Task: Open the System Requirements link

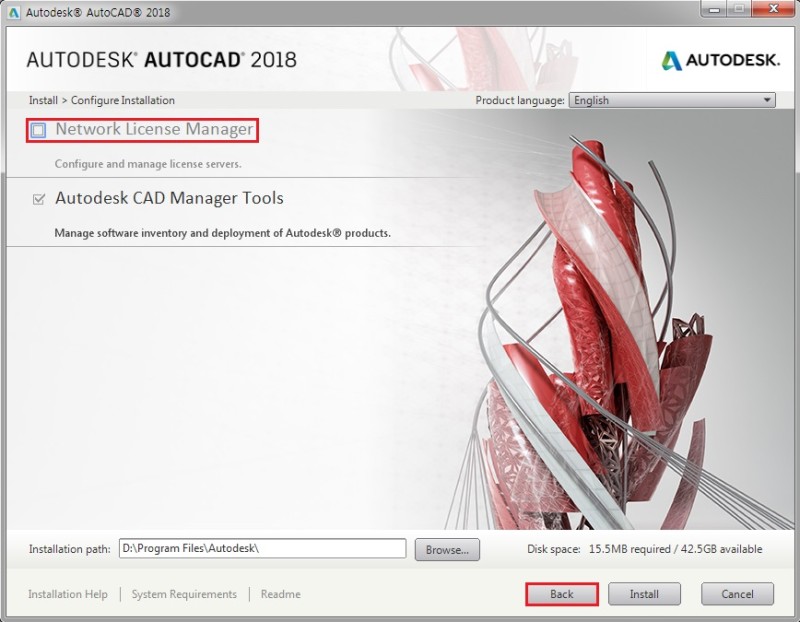Action: 184,594
